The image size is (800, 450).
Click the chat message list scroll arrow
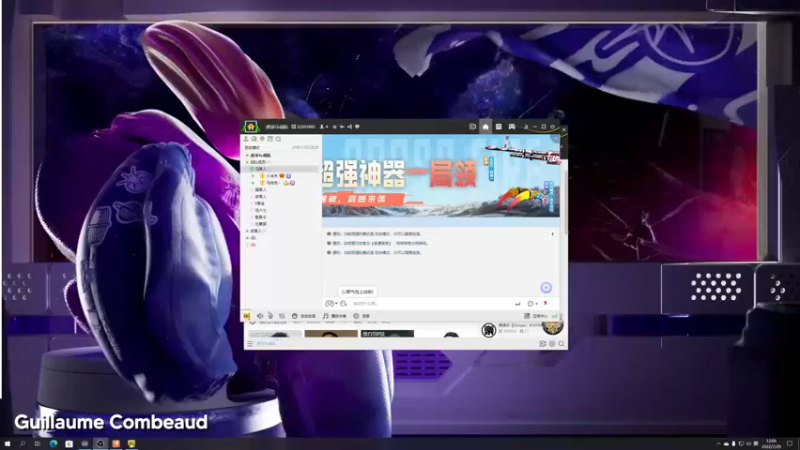(552, 234)
